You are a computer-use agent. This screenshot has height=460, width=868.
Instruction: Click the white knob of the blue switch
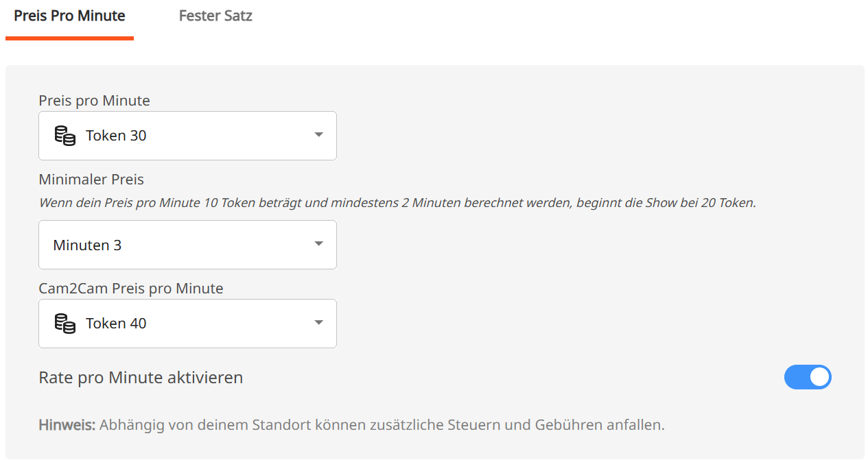click(819, 377)
